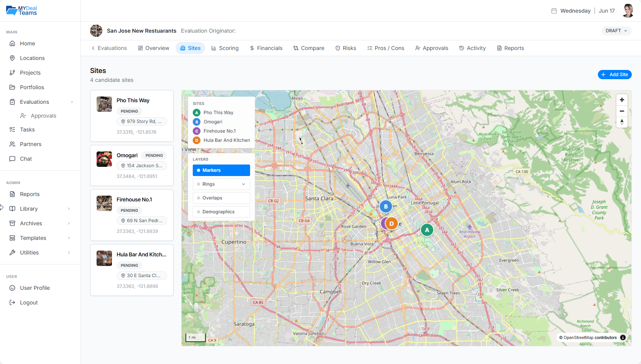Click the Utilities wrench icon
The image size is (641, 364).
[12, 253]
